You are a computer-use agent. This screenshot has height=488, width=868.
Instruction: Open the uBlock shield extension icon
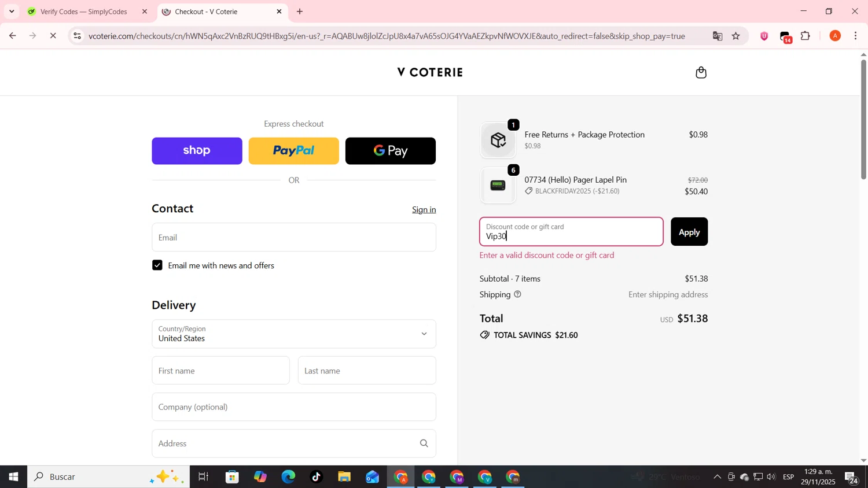tap(764, 36)
